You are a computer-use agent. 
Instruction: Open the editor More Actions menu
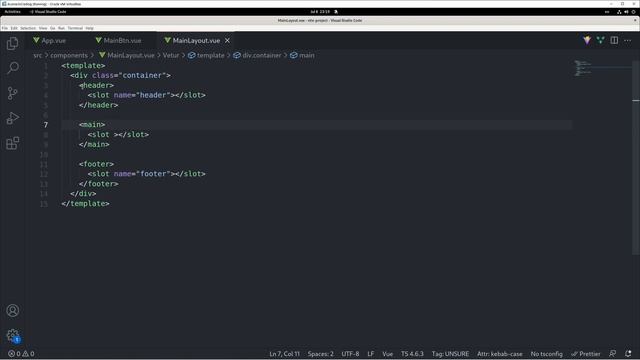(x=628, y=40)
